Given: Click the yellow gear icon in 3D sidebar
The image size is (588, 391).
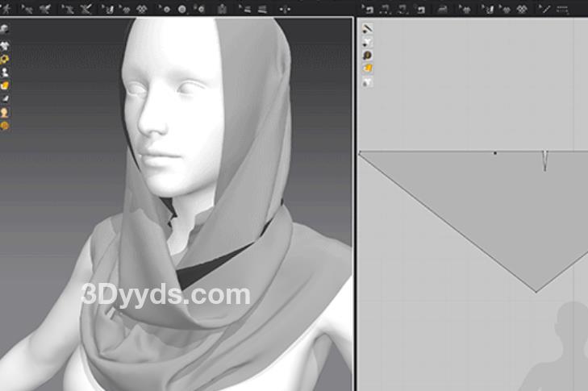Looking at the screenshot, I should coord(5,59).
